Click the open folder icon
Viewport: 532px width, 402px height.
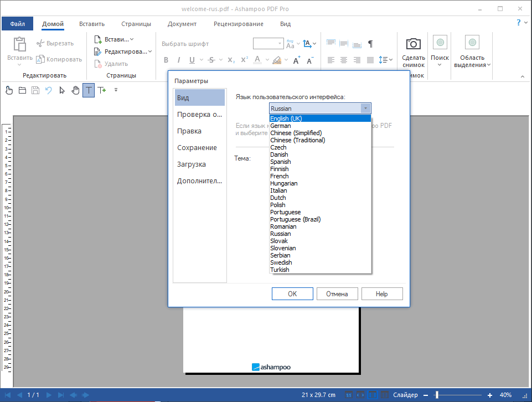point(22,90)
